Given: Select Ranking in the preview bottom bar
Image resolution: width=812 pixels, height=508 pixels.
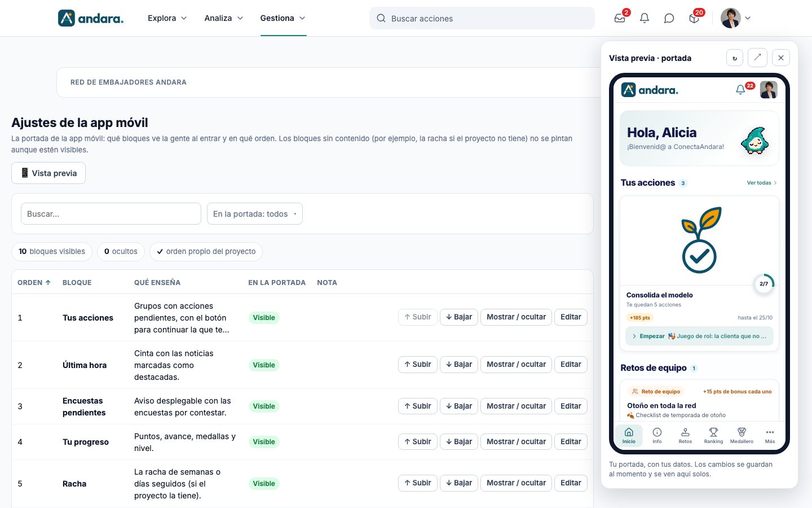Looking at the screenshot, I should (x=713, y=436).
